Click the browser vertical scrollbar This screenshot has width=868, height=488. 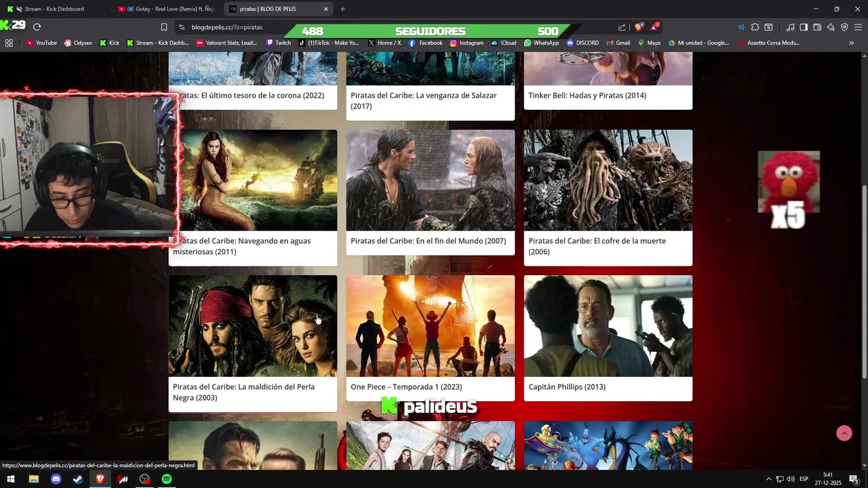(x=864, y=281)
